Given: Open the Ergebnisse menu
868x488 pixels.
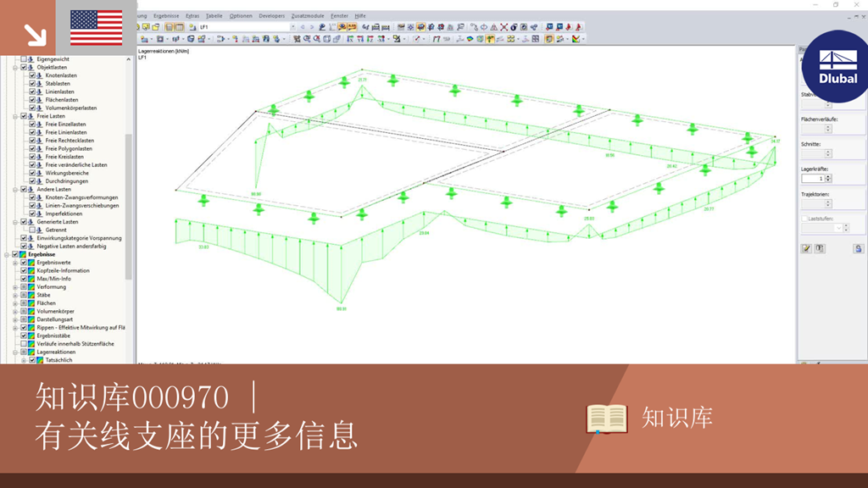Looking at the screenshot, I should [166, 16].
